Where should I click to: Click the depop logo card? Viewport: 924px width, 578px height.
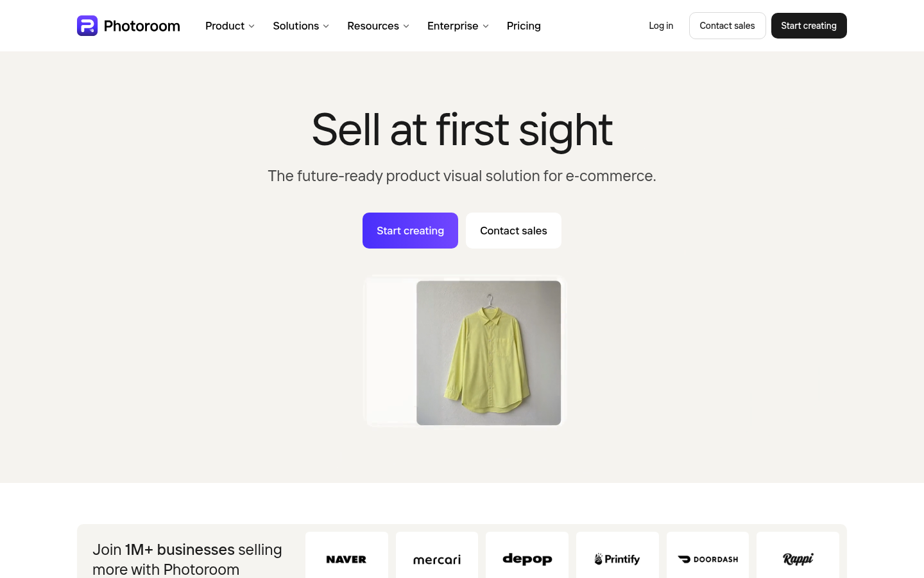click(x=527, y=555)
